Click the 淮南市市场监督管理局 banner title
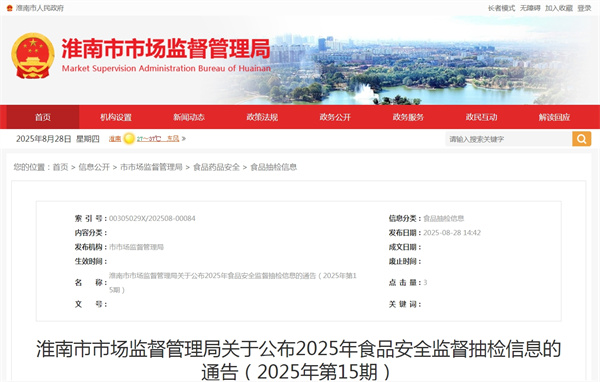This screenshot has height=382, width=600. click(166, 49)
